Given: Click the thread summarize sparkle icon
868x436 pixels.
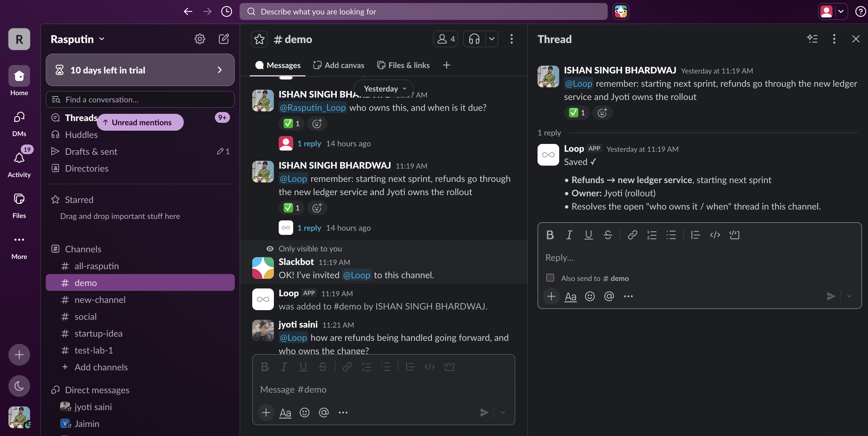Looking at the screenshot, I should (x=812, y=39).
